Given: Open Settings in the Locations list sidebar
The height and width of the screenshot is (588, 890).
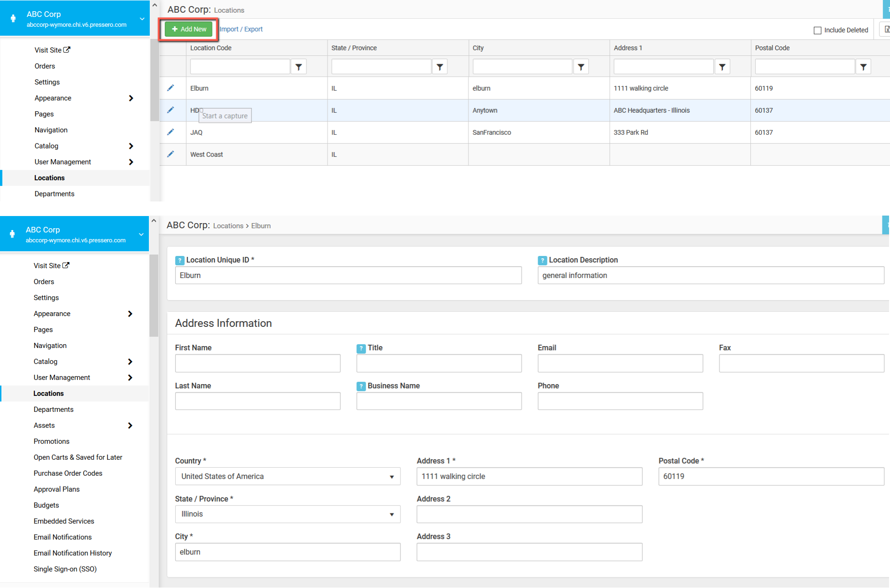Looking at the screenshot, I should [x=47, y=82].
